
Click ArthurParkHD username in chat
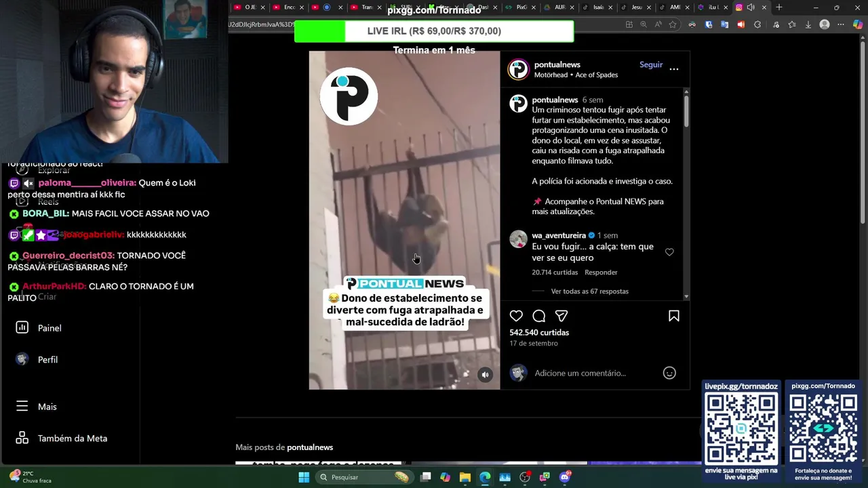pyautogui.click(x=54, y=286)
